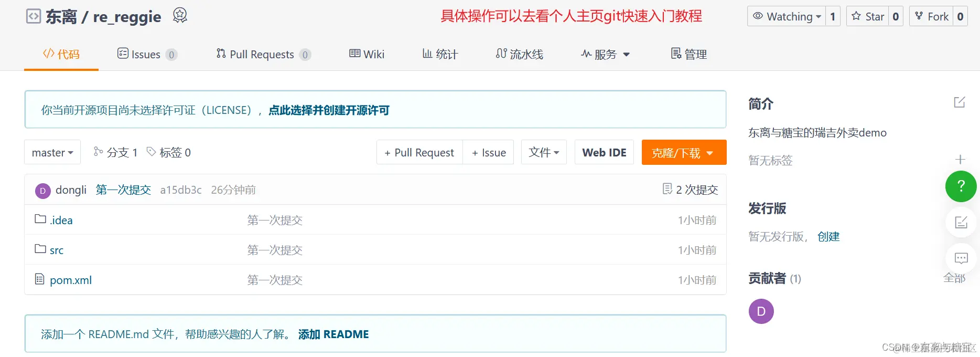Open the pom.xml file
The width and height of the screenshot is (980, 357).
point(71,280)
